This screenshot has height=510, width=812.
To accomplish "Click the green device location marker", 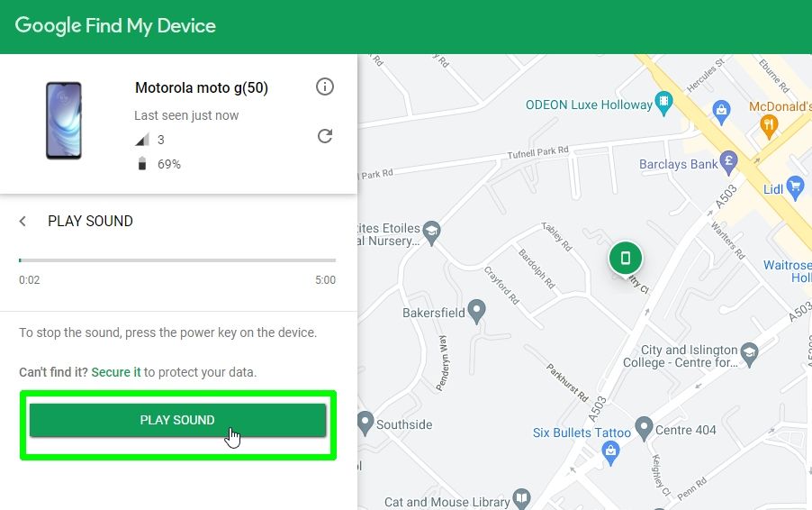I will coord(625,258).
